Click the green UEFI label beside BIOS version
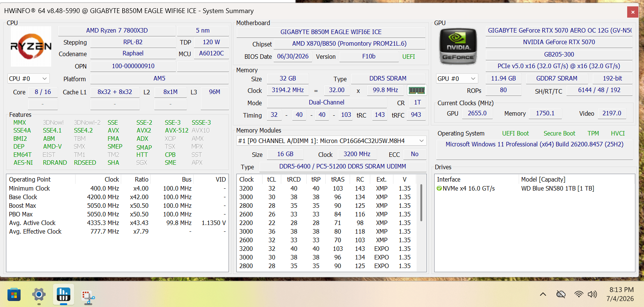The image size is (644, 307). click(x=409, y=57)
